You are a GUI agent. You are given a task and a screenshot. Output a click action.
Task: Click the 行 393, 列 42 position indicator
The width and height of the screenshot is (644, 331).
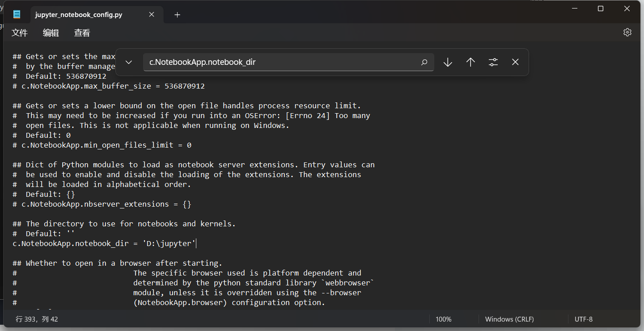(37, 319)
